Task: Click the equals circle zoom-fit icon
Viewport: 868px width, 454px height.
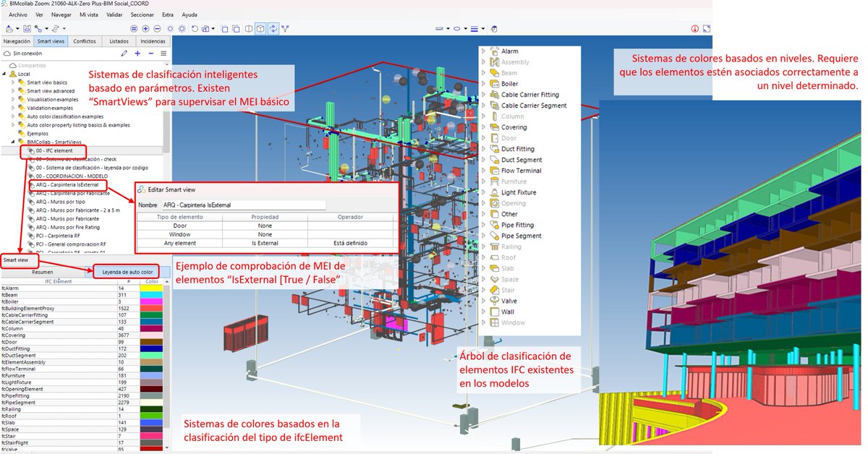Action: pyautogui.click(x=134, y=29)
